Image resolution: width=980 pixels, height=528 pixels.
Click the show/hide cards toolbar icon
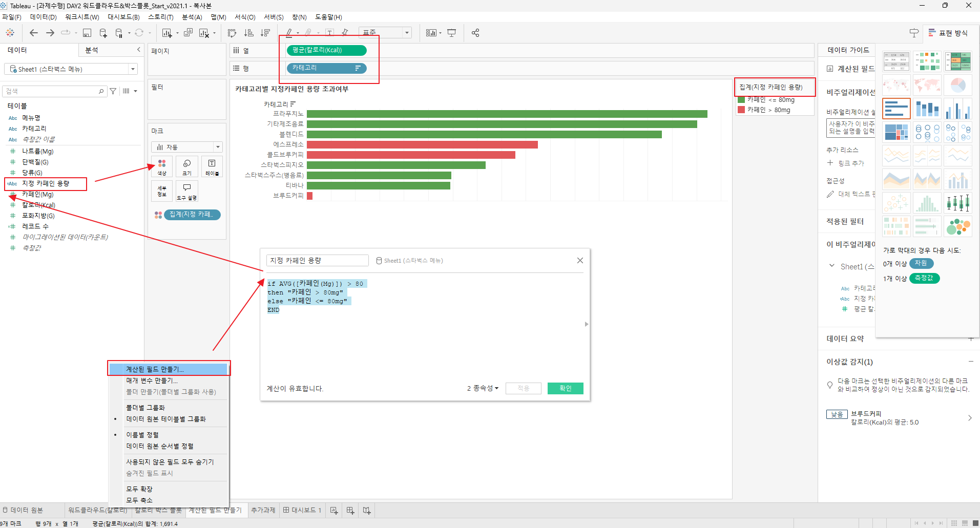[431, 33]
